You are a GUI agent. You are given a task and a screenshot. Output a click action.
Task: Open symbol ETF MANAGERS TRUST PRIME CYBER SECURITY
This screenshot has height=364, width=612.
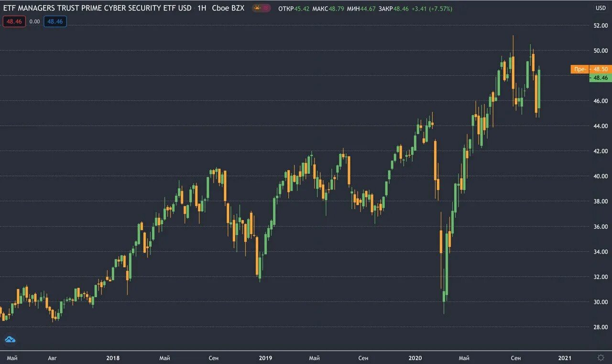pyautogui.click(x=98, y=8)
